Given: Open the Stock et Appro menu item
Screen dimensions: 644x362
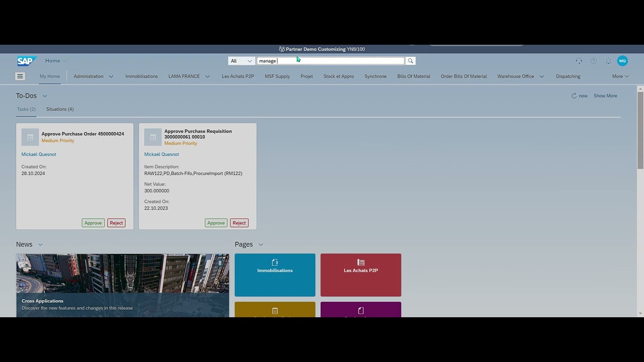Looking at the screenshot, I should coord(339,76).
